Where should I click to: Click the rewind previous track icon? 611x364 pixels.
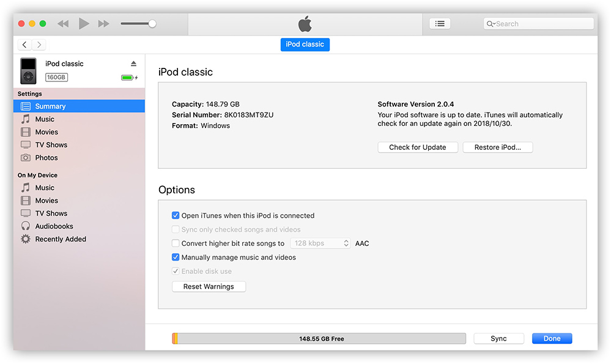click(x=63, y=24)
